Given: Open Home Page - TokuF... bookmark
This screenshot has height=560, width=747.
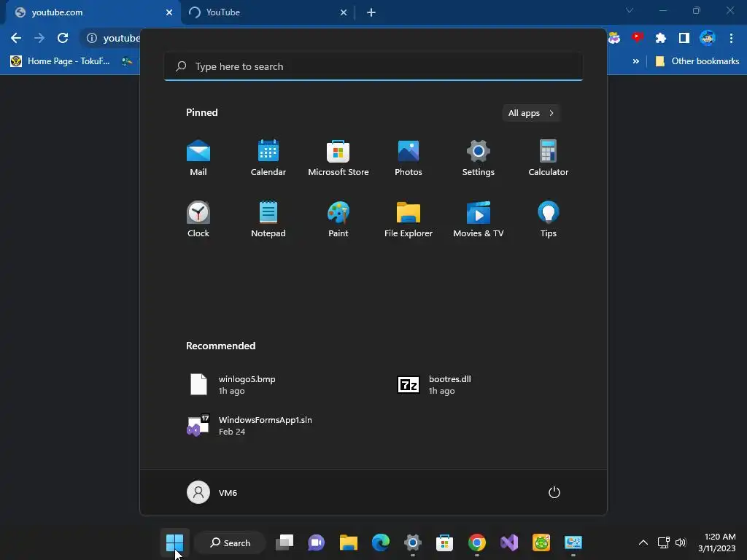Looking at the screenshot, I should pyautogui.click(x=60, y=61).
